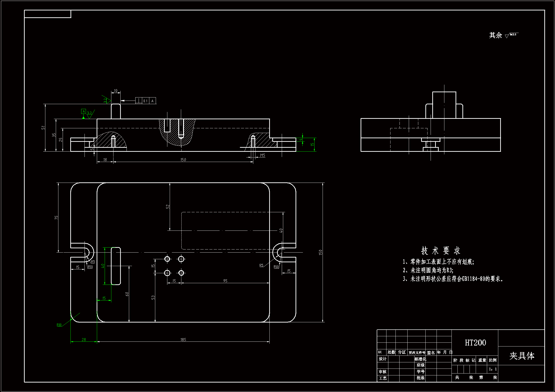The width and height of the screenshot is (555, 392).
Task: Select technical requirement line 3 about GB1184-80
Action: point(453,279)
